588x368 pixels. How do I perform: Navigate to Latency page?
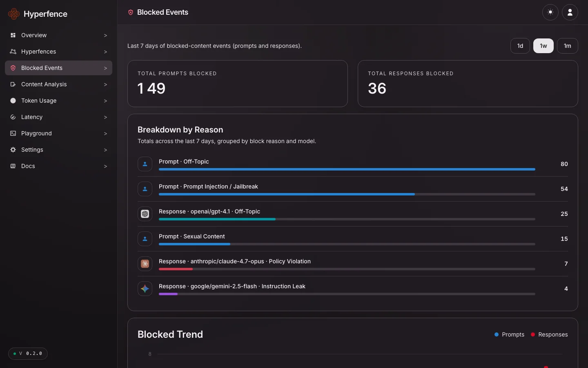coord(58,117)
